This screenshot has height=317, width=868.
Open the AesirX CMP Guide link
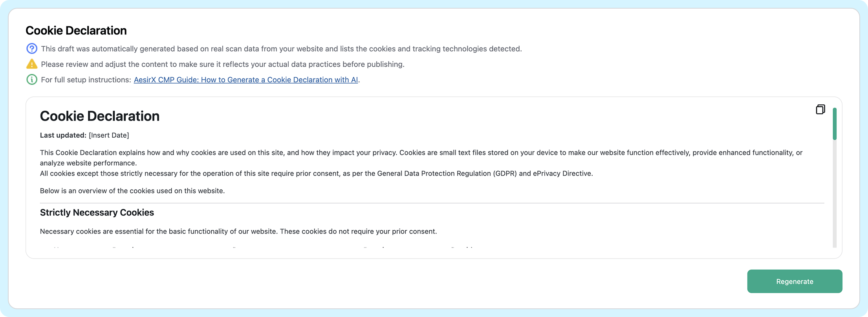(245, 80)
